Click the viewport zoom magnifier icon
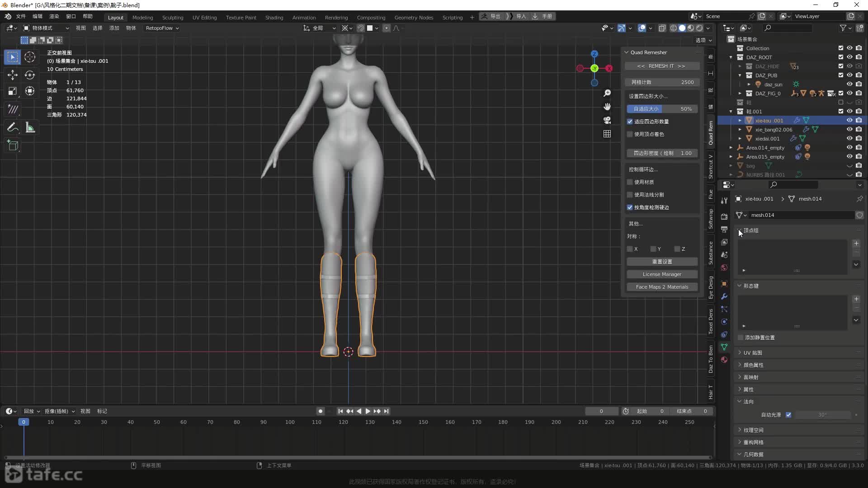 point(607,93)
